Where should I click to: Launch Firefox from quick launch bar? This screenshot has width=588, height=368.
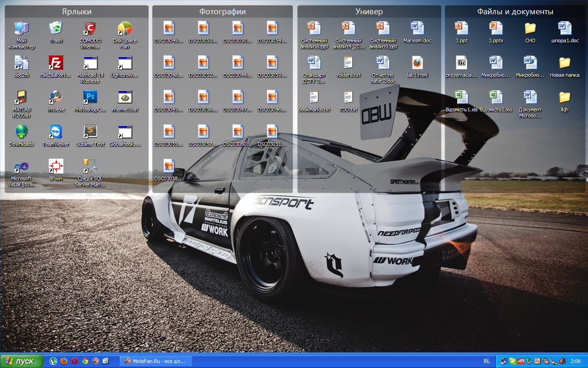(64, 361)
